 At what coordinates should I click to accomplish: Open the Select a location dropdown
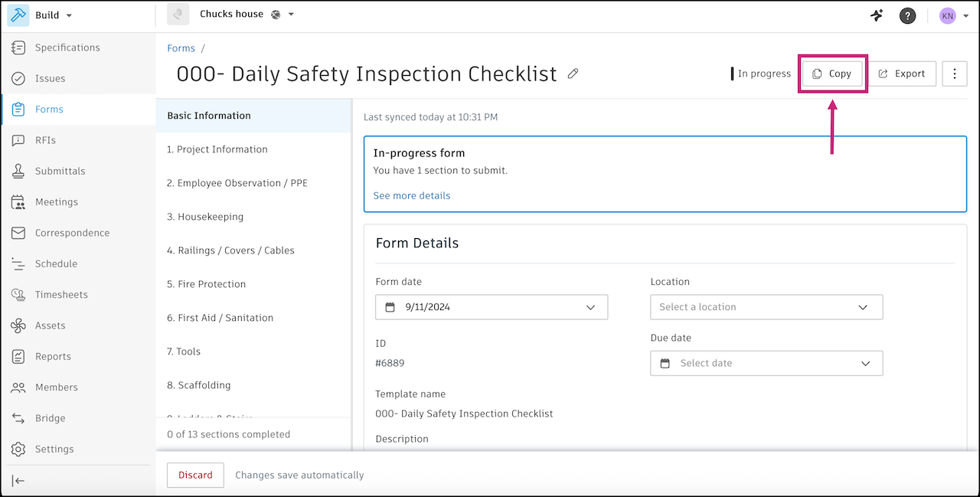click(766, 307)
